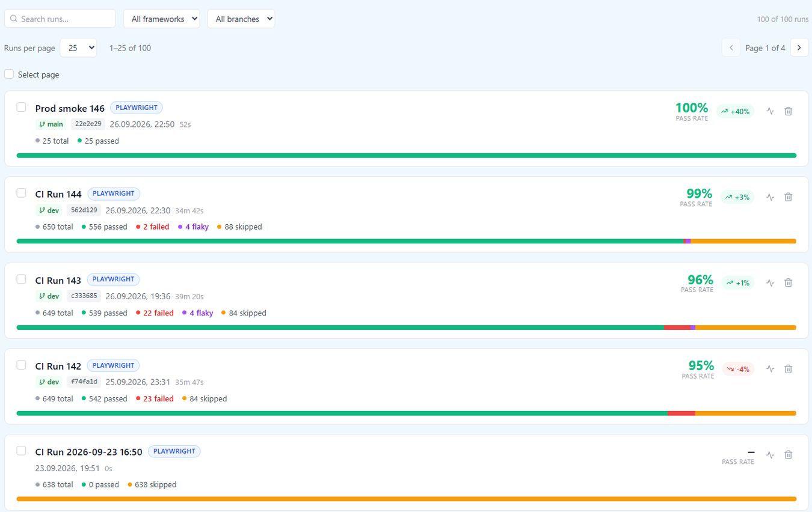Select the Prod smoke 146 run checkbox
The height and width of the screenshot is (512, 812).
[21, 107]
